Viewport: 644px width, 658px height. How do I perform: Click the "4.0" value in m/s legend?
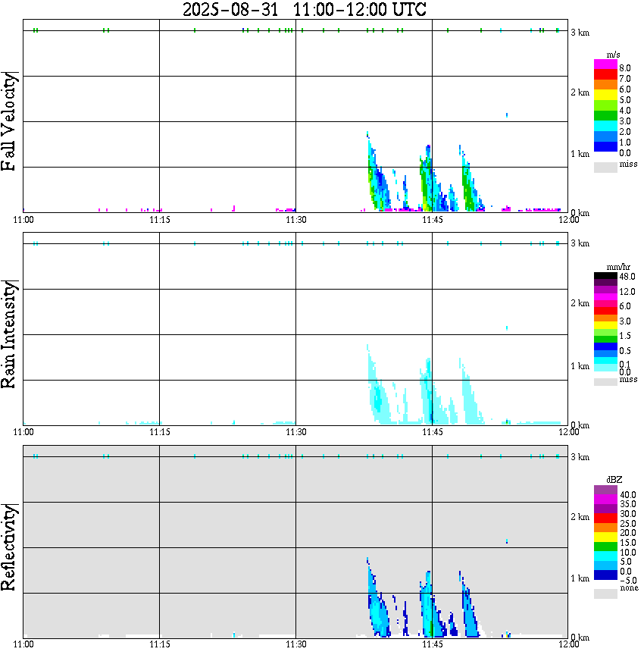[x=625, y=111]
